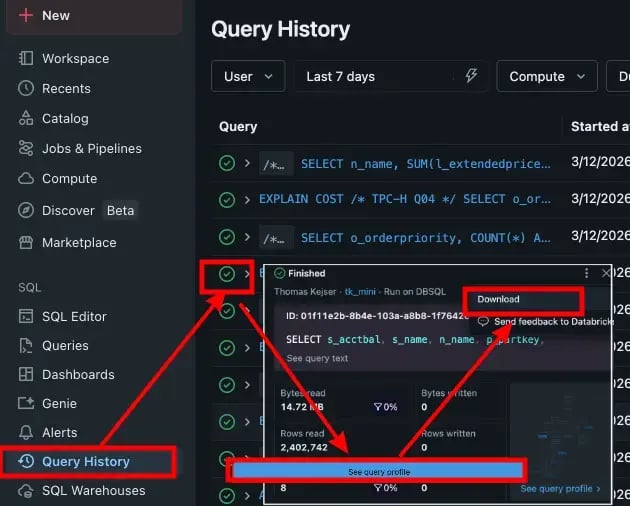The width and height of the screenshot is (630, 506).
Task: Click the SQL Warehouses icon
Action: click(x=26, y=490)
